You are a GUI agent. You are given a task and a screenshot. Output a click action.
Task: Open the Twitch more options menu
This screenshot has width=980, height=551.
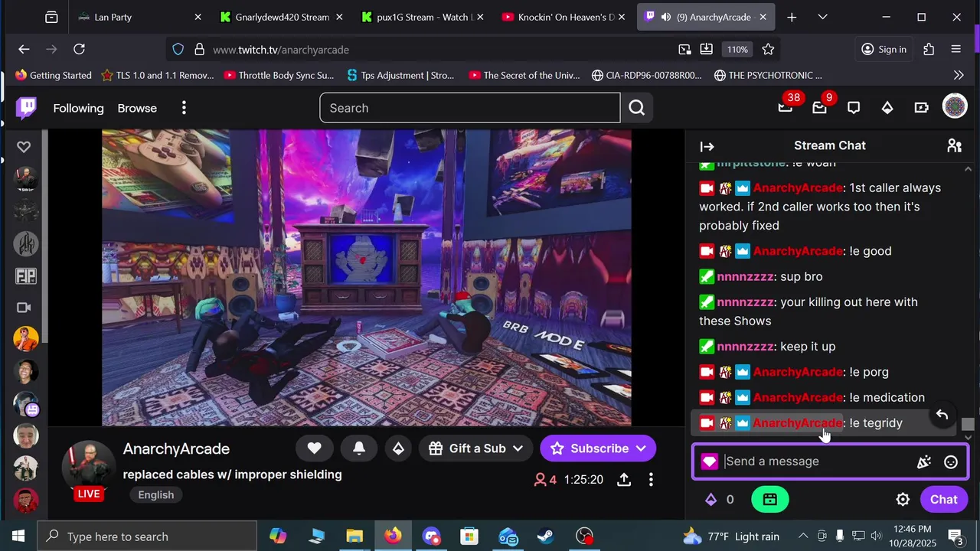(x=184, y=108)
